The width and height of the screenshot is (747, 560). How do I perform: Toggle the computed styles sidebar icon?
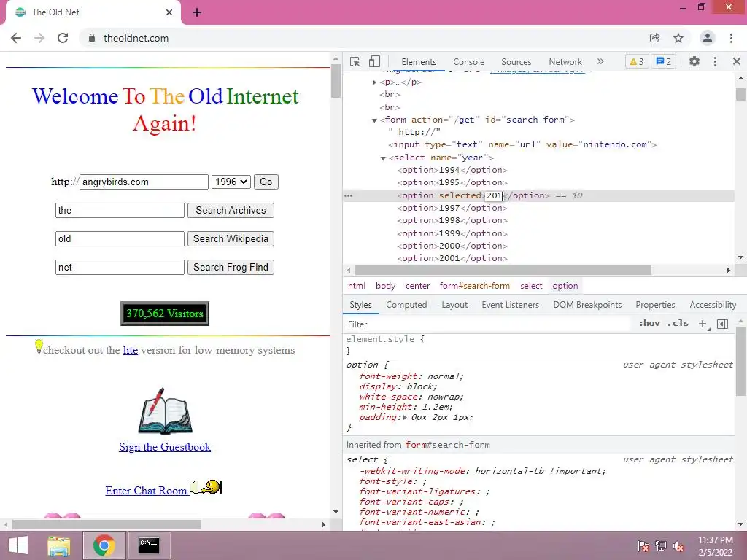tap(722, 324)
